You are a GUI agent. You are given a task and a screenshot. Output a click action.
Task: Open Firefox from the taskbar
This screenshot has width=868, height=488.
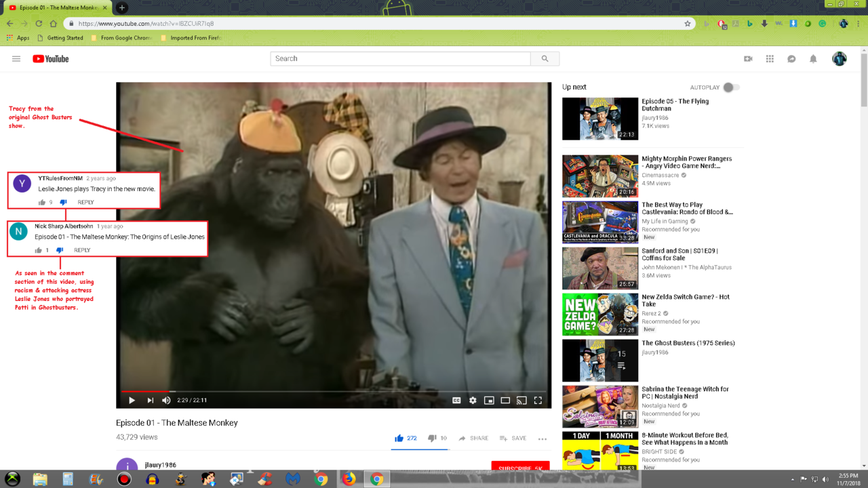349,479
